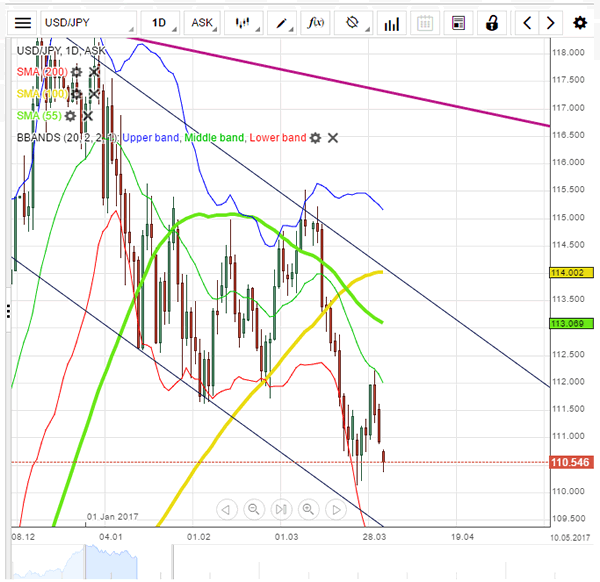This screenshot has width=600, height=582.
Task: Open BBANDS indicator settings gear
Action: pos(315,138)
